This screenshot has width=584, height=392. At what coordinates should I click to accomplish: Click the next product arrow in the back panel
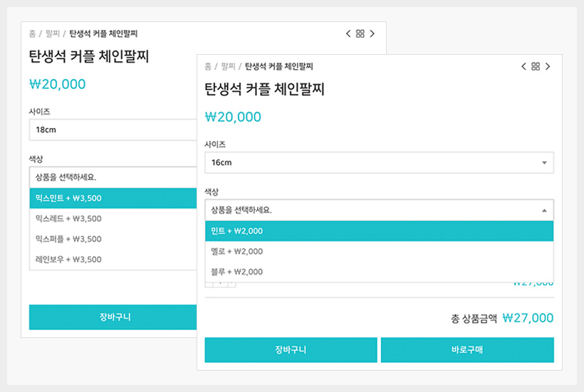[372, 33]
